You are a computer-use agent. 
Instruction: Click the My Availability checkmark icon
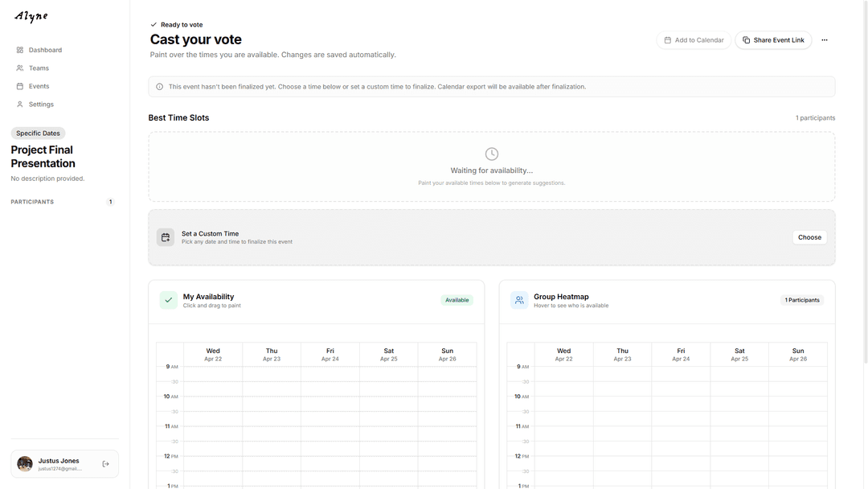[x=168, y=300]
